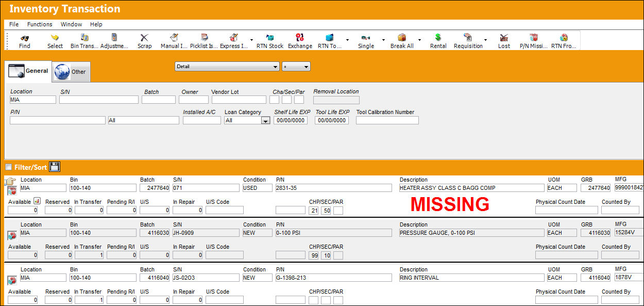This screenshot has height=306, width=644.
Task: Save filter using floppy disk icon
Action: (x=55, y=167)
